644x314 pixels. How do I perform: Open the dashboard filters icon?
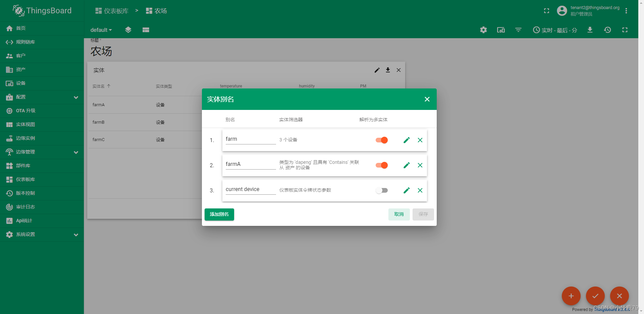click(x=518, y=30)
